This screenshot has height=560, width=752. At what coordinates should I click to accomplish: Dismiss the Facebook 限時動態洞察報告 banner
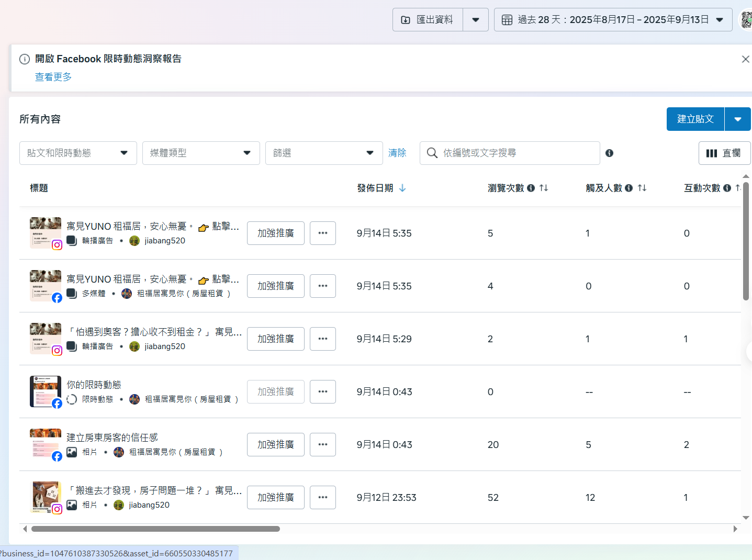click(745, 59)
